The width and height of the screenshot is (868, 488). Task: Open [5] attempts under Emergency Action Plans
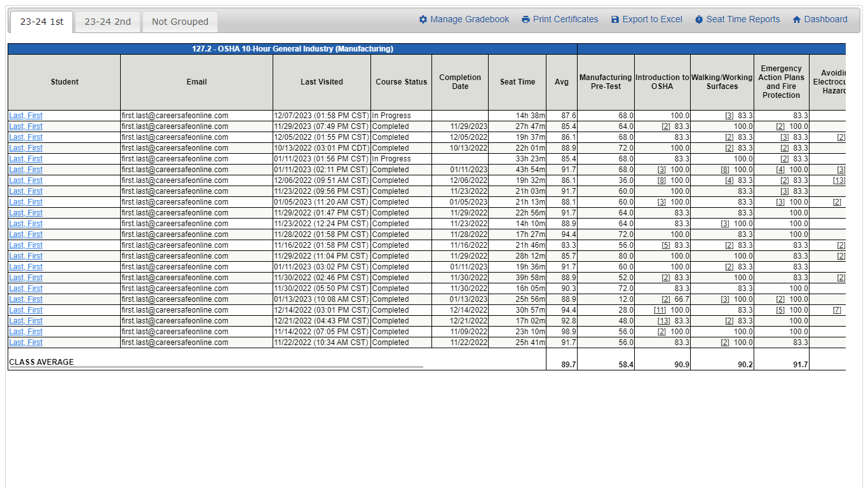point(780,310)
